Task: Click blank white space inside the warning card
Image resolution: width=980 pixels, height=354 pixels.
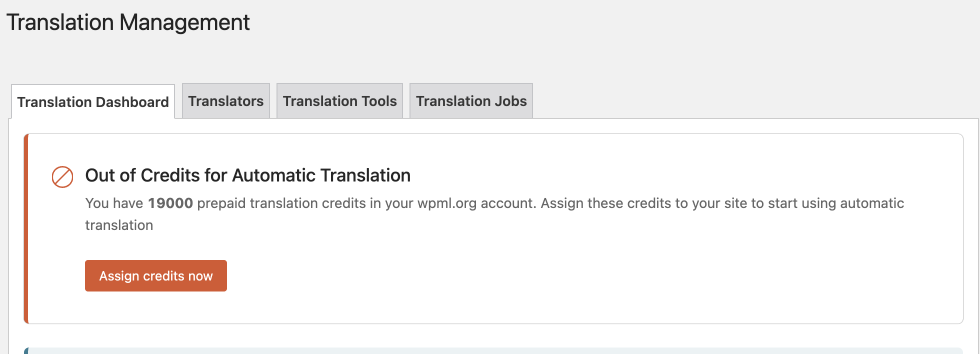Action: tap(600, 275)
